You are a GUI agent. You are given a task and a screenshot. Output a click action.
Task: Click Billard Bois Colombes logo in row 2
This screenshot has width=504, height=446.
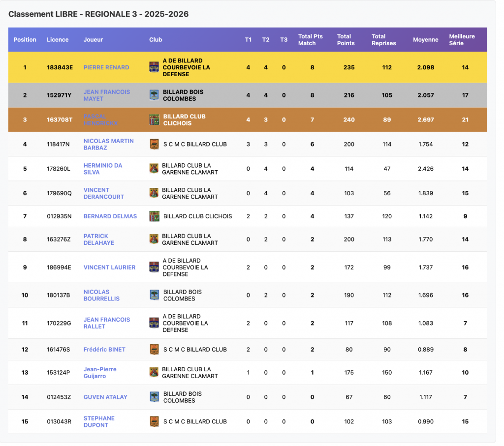pyautogui.click(x=154, y=95)
